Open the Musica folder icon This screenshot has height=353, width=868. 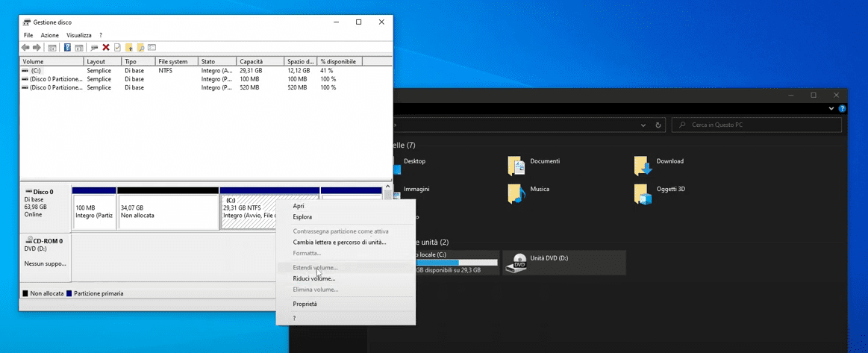pyautogui.click(x=516, y=193)
